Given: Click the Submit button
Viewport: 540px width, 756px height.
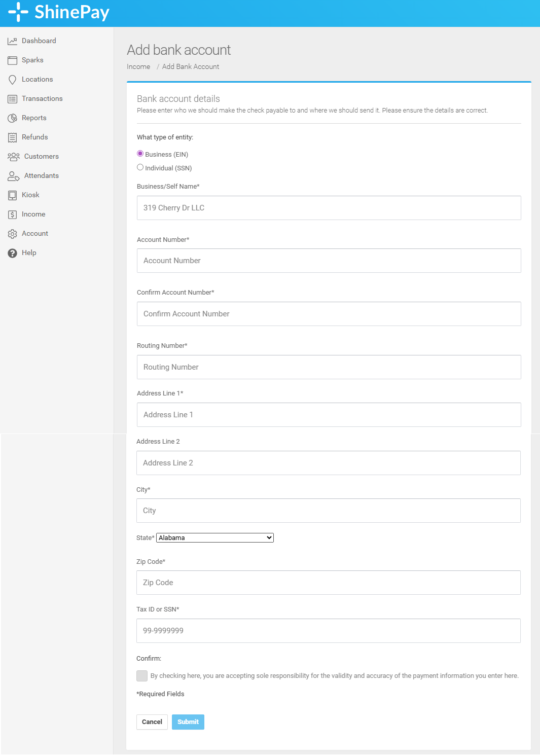Looking at the screenshot, I should click(188, 722).
